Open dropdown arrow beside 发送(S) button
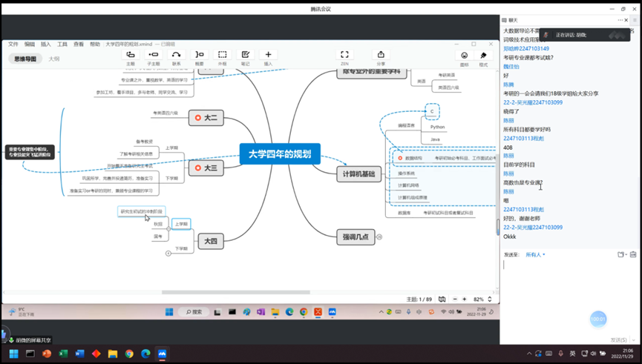 click(633, 340)
